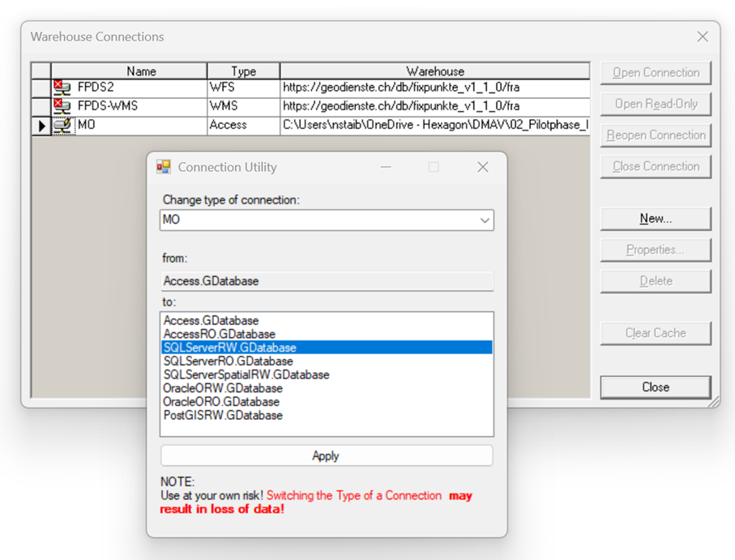The height and width of the screenshot is (560, 735).
Task: Expand the connection type dropdown showing MO
Action: (484, 220)
